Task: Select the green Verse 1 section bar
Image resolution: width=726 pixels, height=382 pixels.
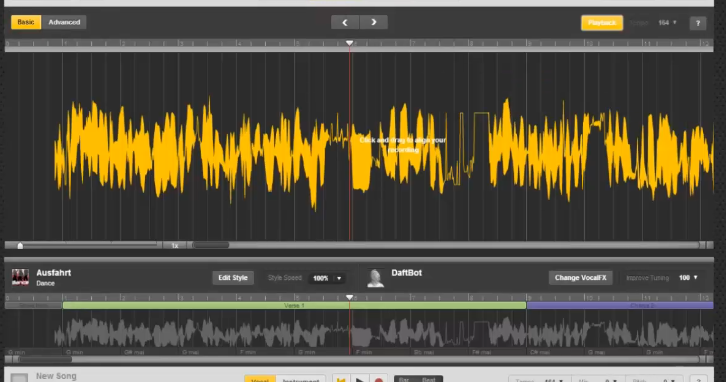Action: (294, 306)
